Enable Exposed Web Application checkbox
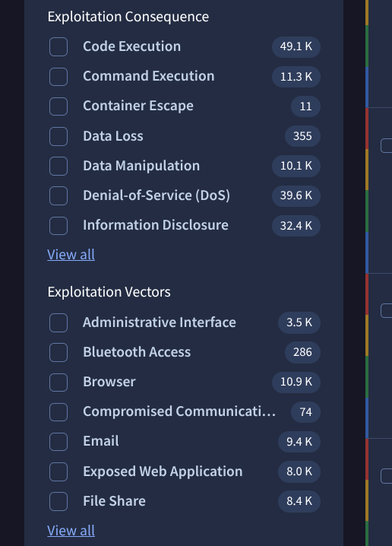Image resolution: width=392 pixels, height=546 pixels. (58, 471)
